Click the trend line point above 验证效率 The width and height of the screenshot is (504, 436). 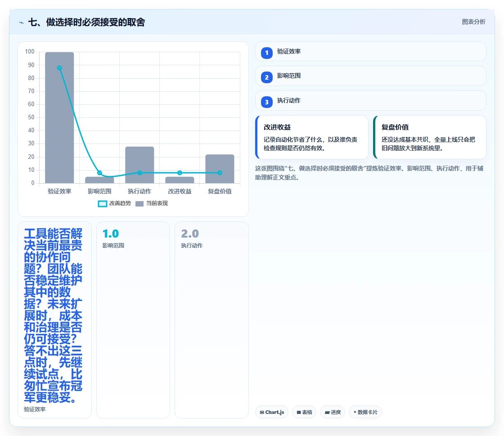tap(59, 68)
